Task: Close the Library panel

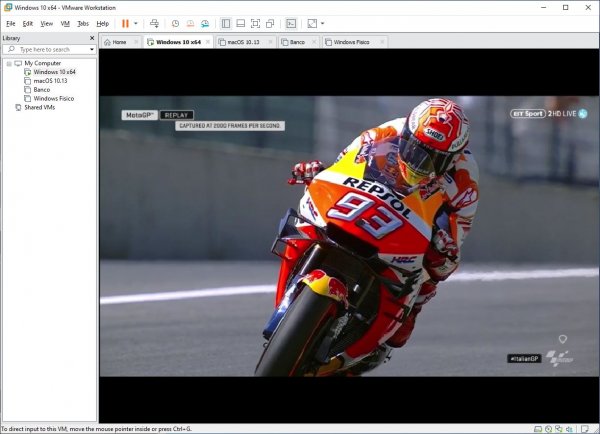Action: 92,38
